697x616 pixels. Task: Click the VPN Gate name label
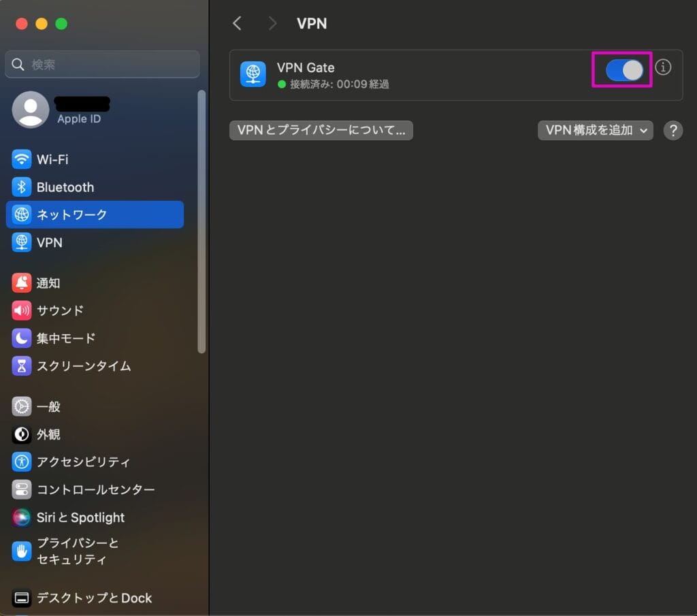coord(306,67)
